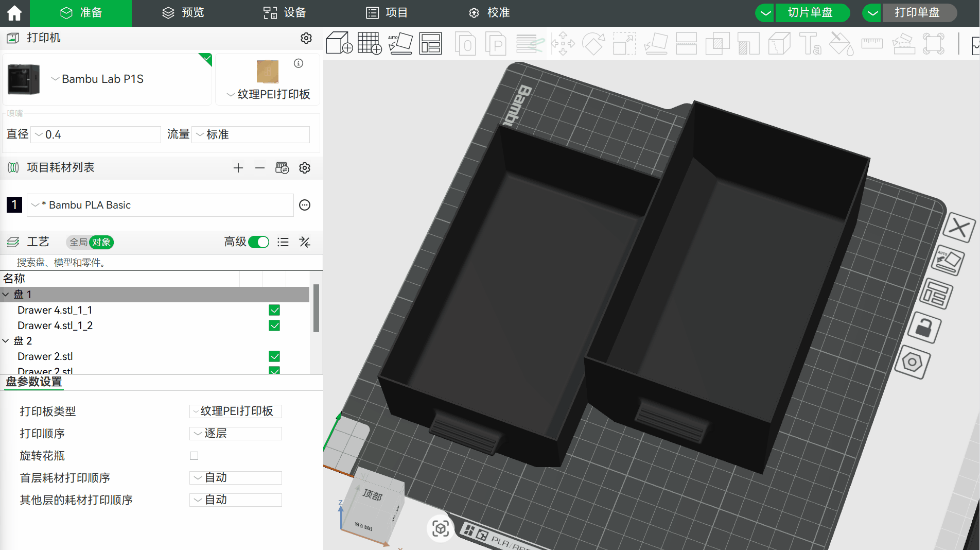Click add plate grid icon

click(x=370, y=43)
